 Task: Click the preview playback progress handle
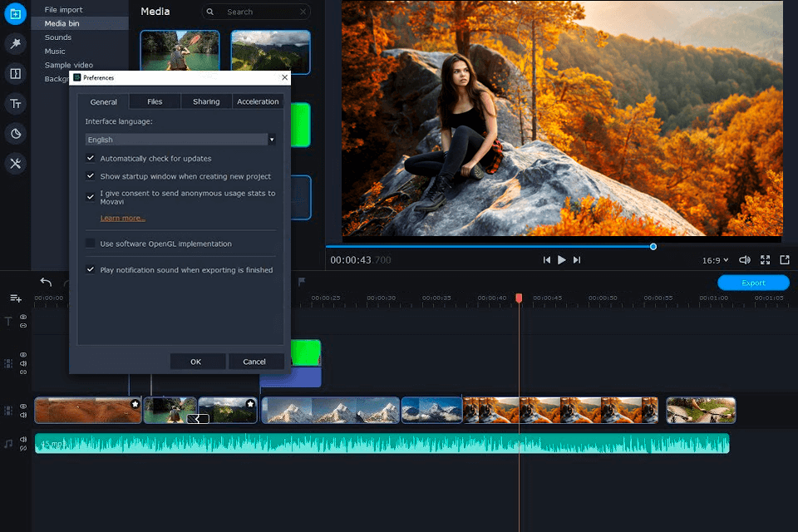653,246
